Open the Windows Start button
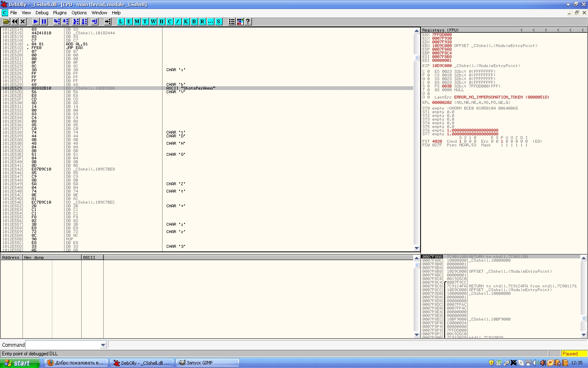588x368 pixels. pyautogui.click(x=20, y=363)
